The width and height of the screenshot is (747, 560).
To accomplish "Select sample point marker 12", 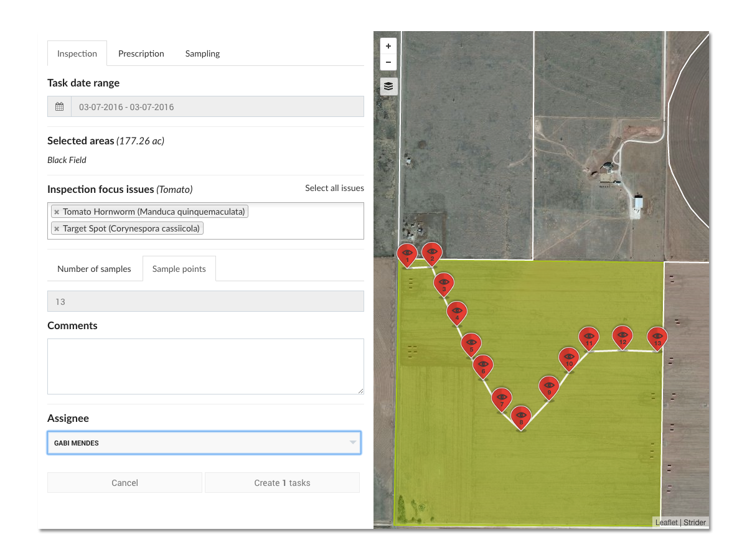I will (622, 338).
